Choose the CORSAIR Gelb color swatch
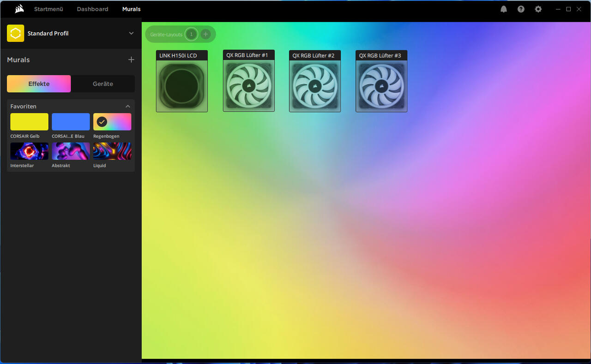The image size is (591, 364). (29, 122)
